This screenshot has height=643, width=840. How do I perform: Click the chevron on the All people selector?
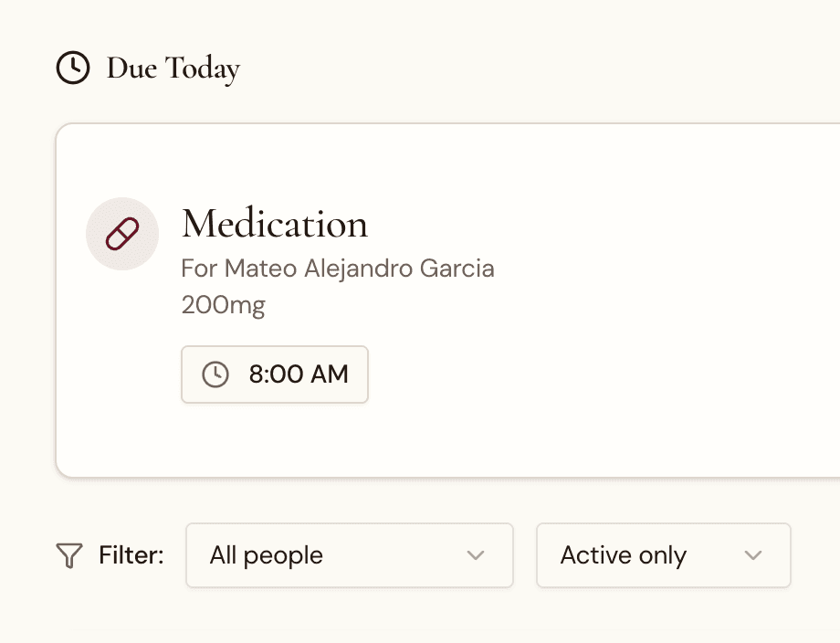(476, 555)
